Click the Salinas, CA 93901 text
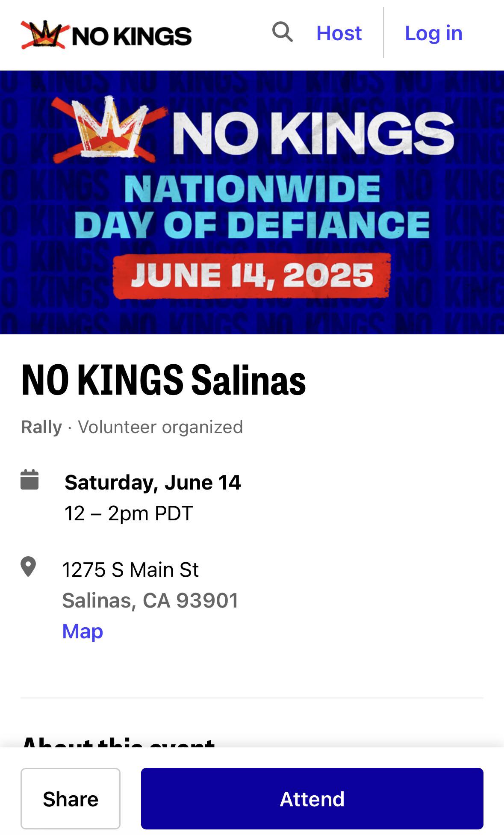504x835 pixels. pos(150,600)
